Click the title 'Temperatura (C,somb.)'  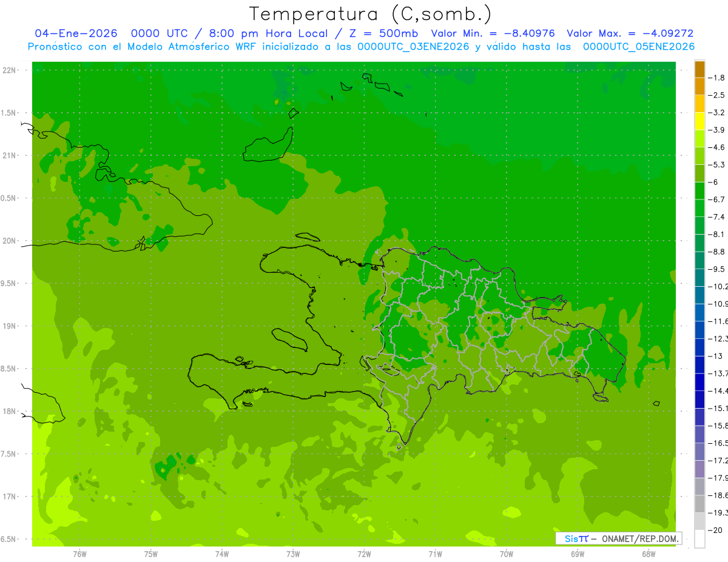(371, 14)
